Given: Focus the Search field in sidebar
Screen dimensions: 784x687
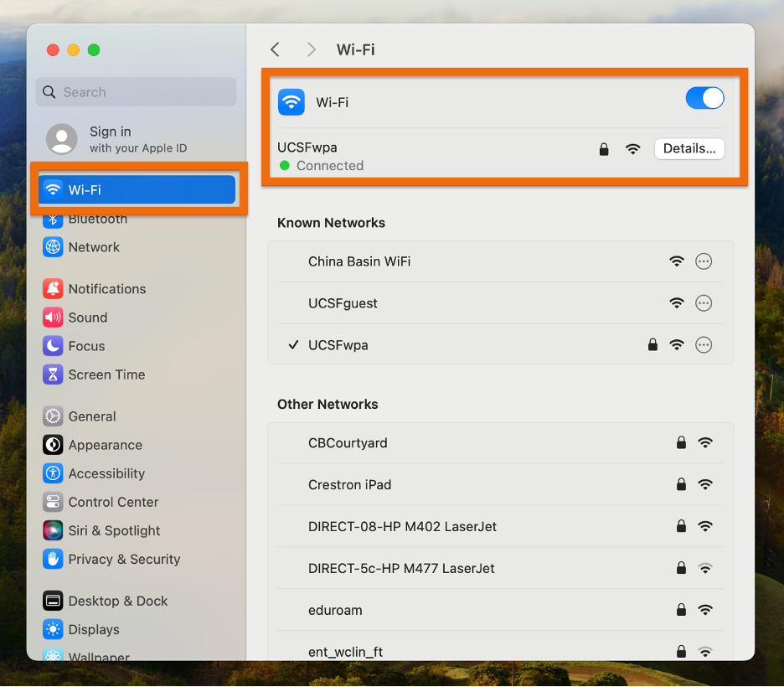Looking at the screenshot, I should click(136, 92).
